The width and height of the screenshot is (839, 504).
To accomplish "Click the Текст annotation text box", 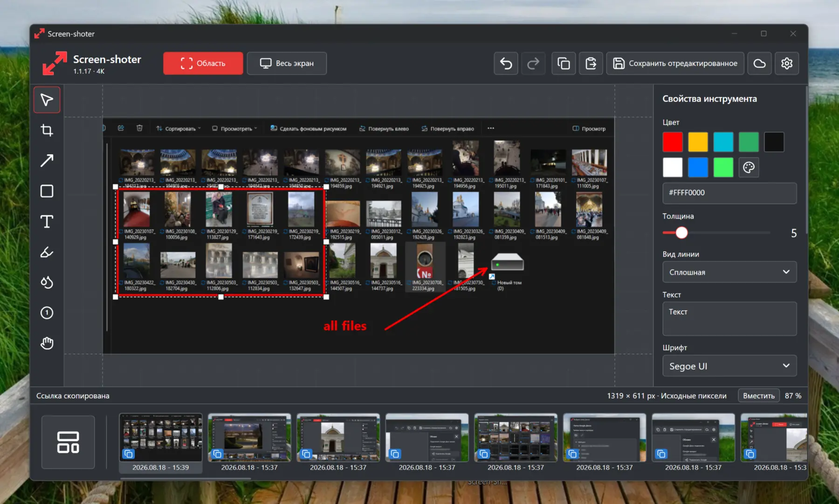I will (729, 319).
